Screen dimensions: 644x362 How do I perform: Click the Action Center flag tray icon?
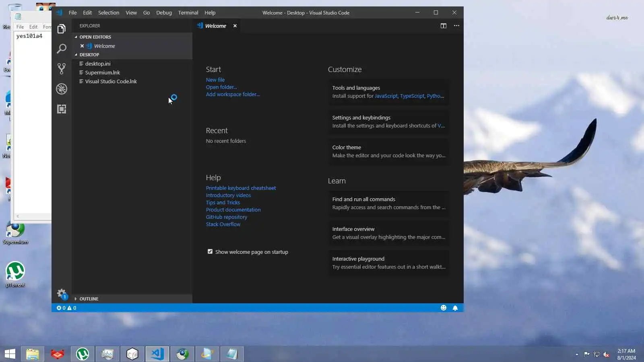point(586,354)
